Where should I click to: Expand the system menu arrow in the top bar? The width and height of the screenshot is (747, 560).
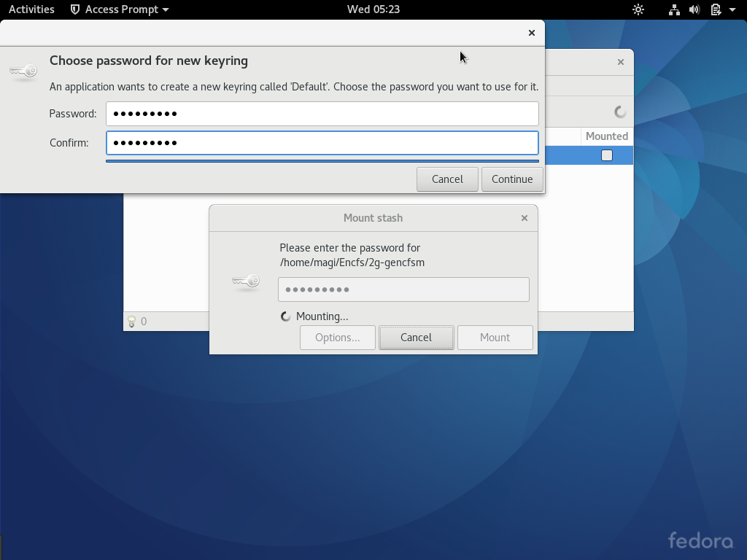(732, 9)
